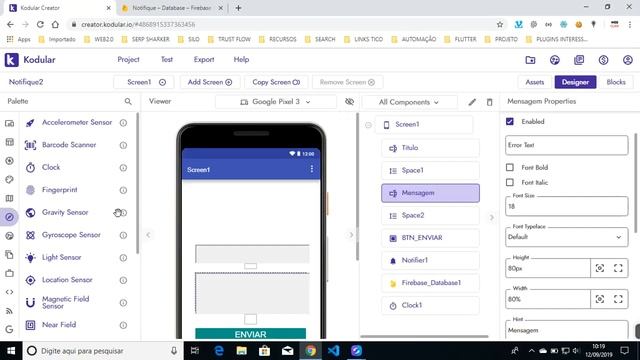
Task: Click the Error Text input field
Action: point(567,145)
